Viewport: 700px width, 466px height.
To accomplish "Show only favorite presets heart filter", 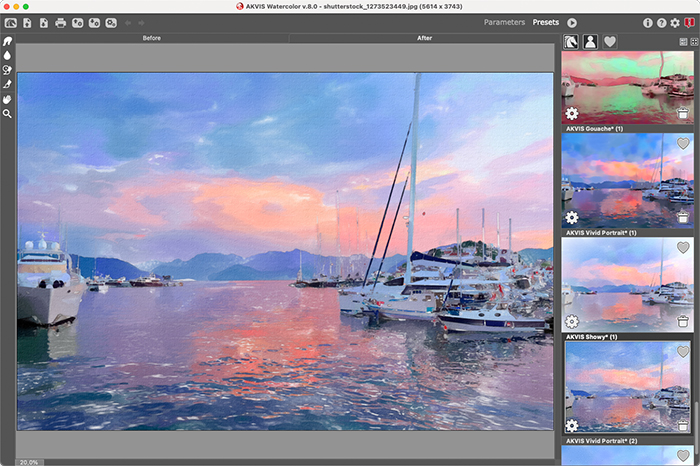I will (x=610, y=42).
